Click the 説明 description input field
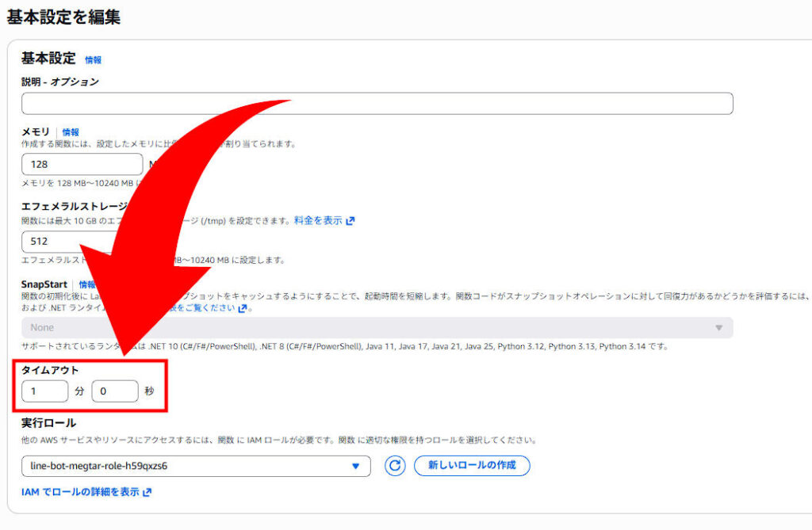 click(x=377, y=102)
